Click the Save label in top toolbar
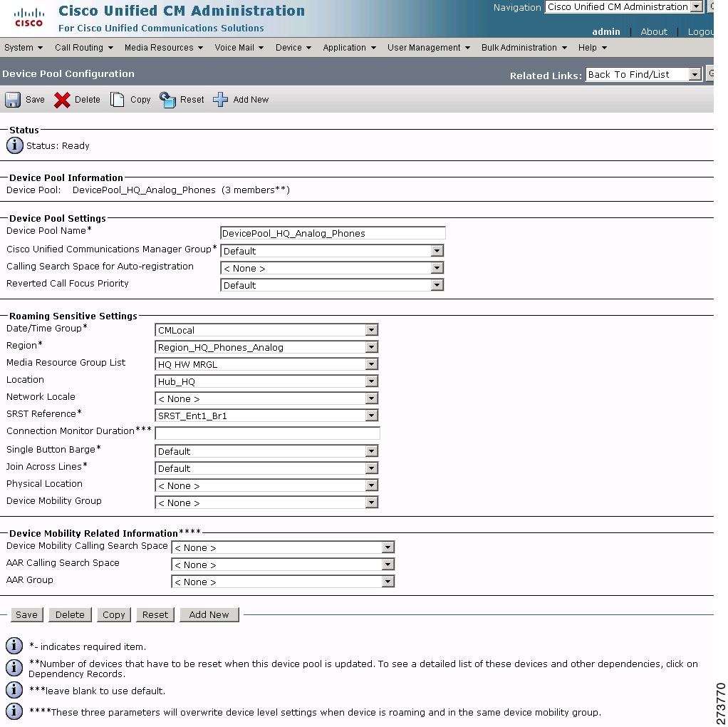728x727 pixels. (35, 99)
